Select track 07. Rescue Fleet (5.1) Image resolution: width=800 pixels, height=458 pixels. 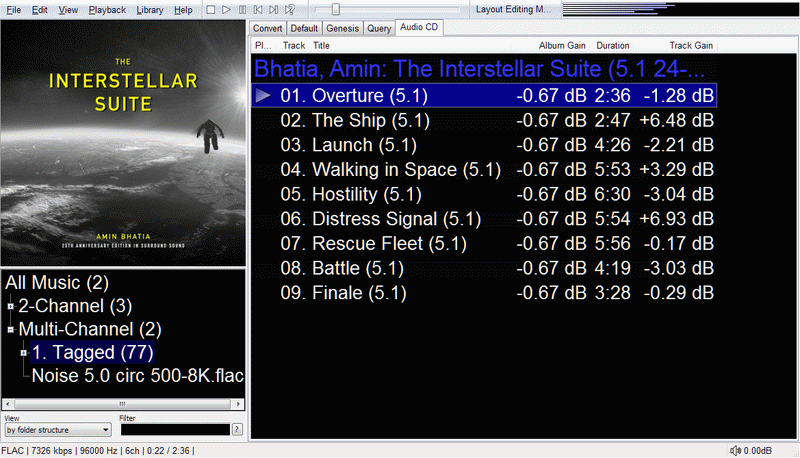point(484,243)
